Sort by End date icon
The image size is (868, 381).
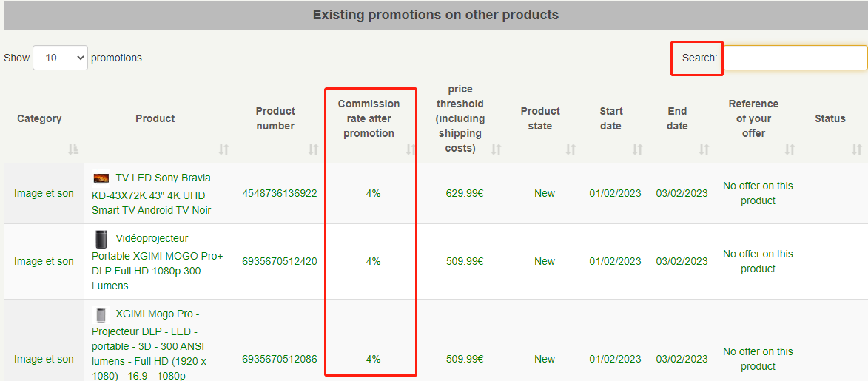[x=704, y=149]
